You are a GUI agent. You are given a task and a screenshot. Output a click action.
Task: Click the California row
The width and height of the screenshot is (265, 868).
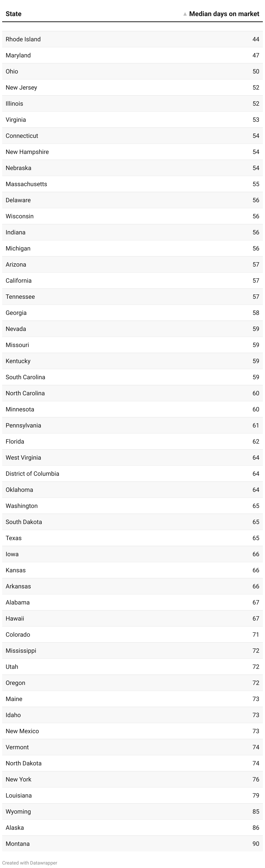pos(132,281)
